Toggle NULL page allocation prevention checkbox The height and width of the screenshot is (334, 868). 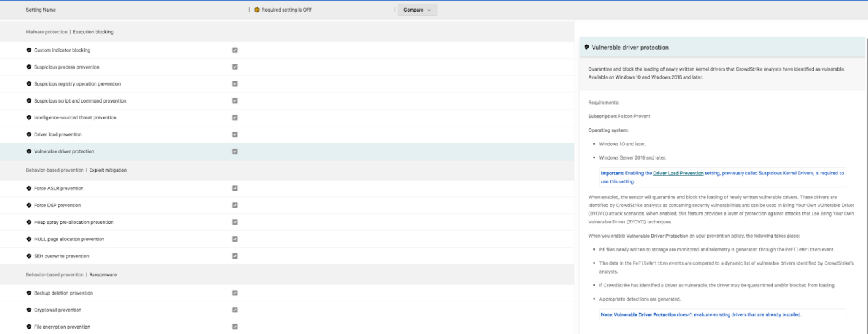(x=235, y=239)
